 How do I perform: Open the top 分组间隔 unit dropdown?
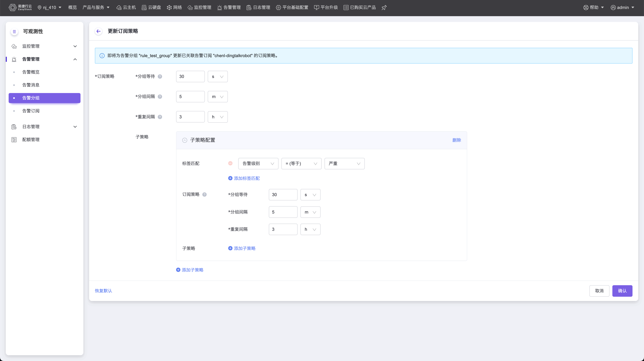[217, 97]
